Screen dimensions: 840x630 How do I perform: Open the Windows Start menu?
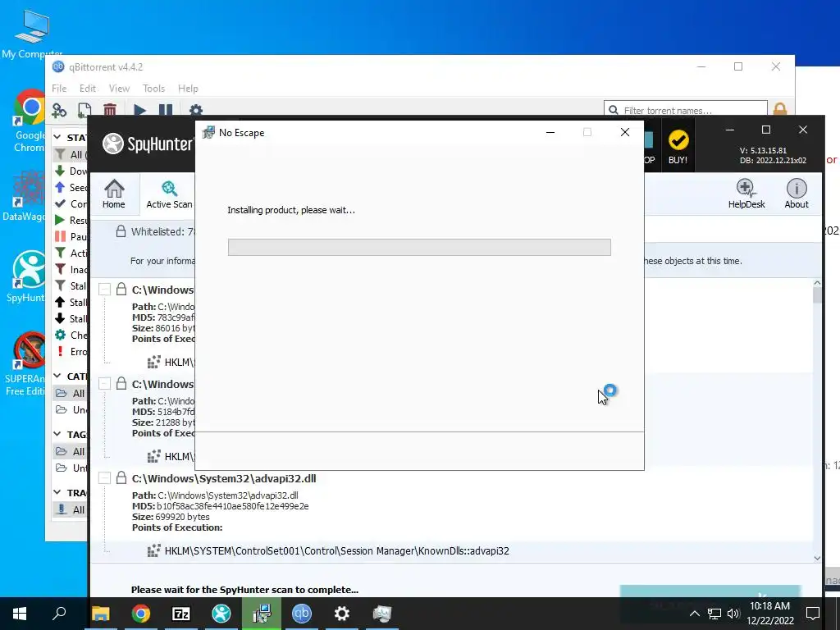click(x=20, y=614)
